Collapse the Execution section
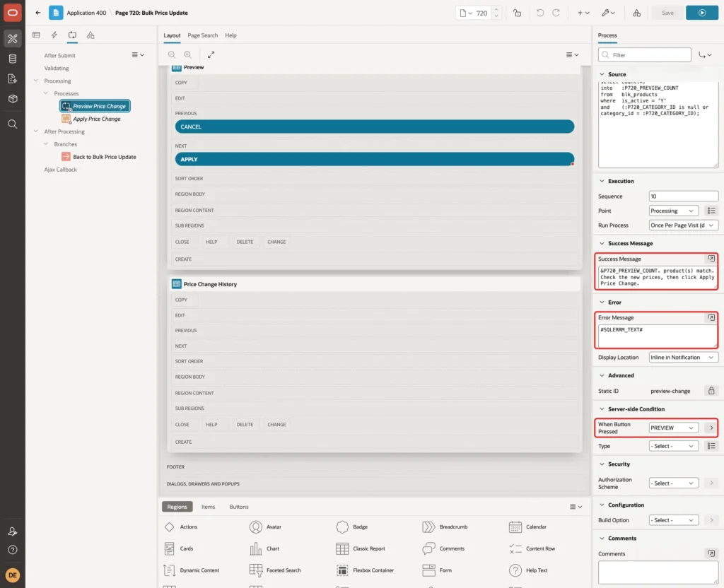Image resolution: width=724 pixels, height=588 pixels. point(602,181)
